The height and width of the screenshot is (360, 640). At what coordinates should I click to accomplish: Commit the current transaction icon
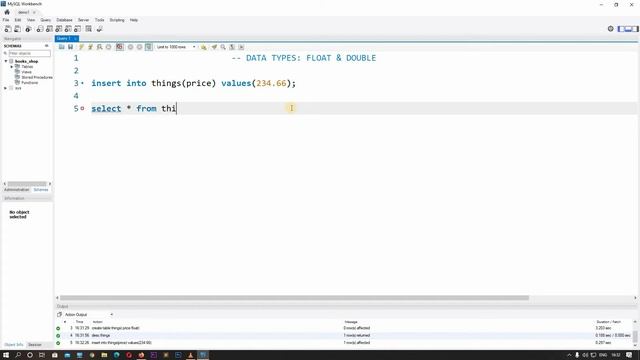(131, 47)
